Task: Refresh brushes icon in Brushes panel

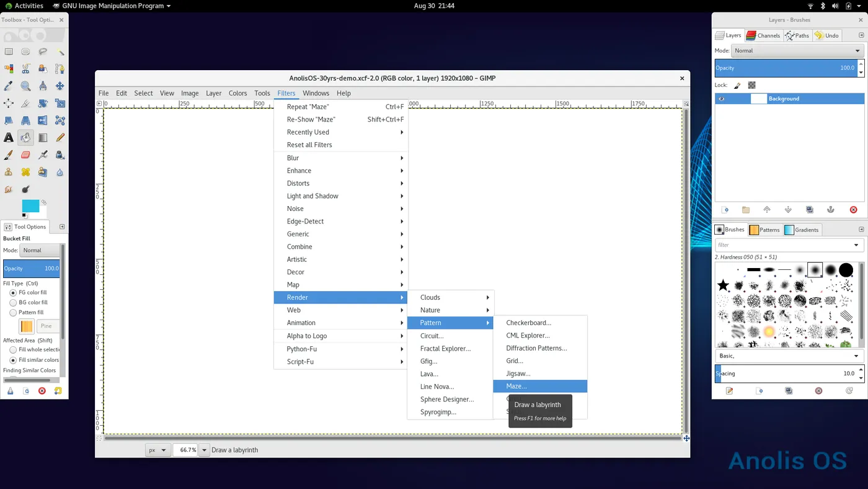Action: (x=849, y=391)
